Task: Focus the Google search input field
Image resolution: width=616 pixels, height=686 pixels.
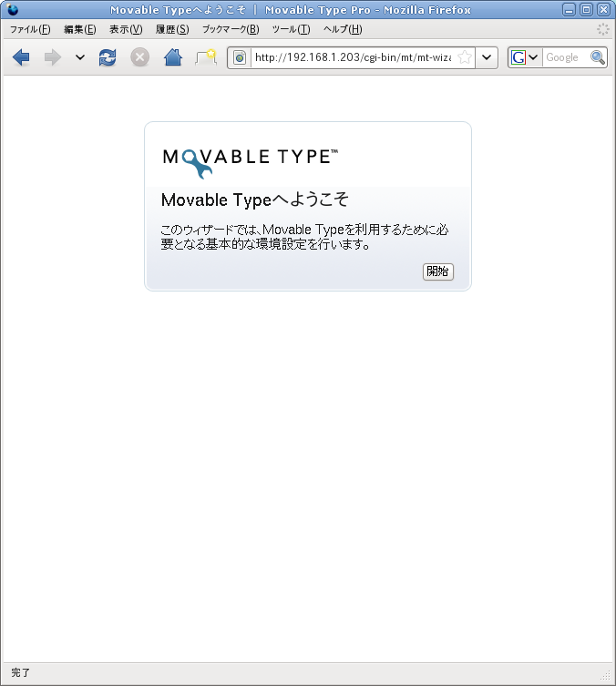Action: click(566, 57)
